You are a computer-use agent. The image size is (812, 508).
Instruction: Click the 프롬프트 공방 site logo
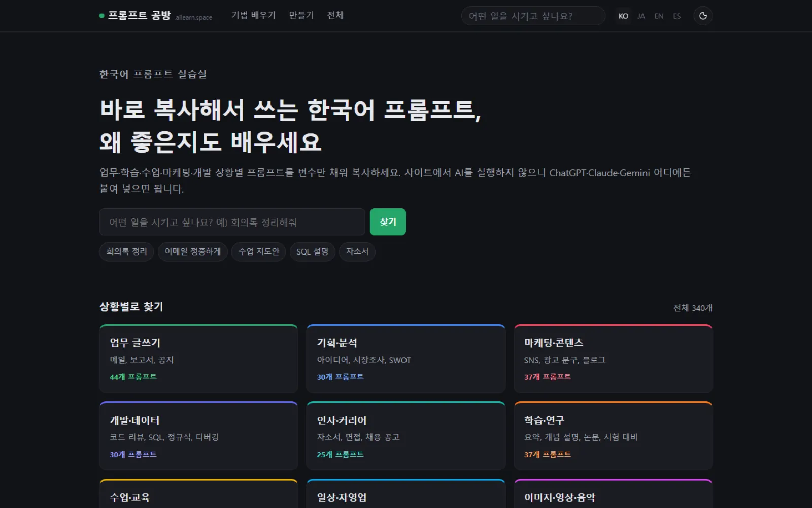tap(156, 16)
